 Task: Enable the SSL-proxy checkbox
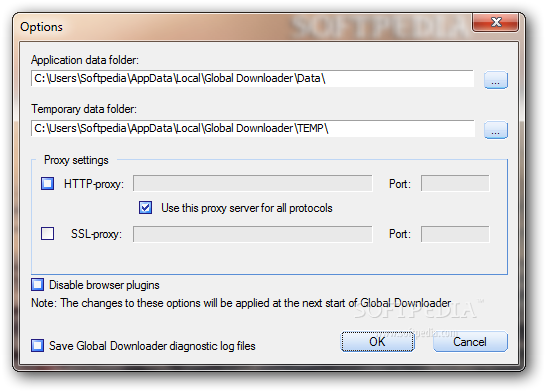47,234
